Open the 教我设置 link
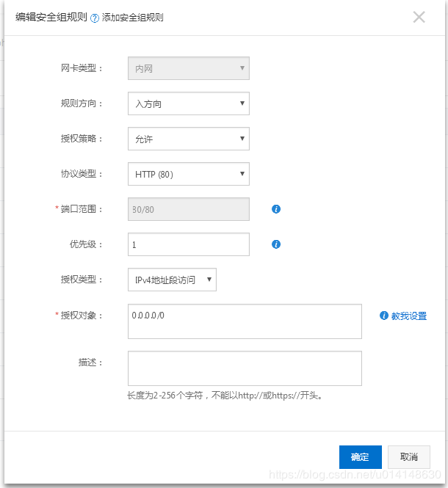 tap(408, 316)
